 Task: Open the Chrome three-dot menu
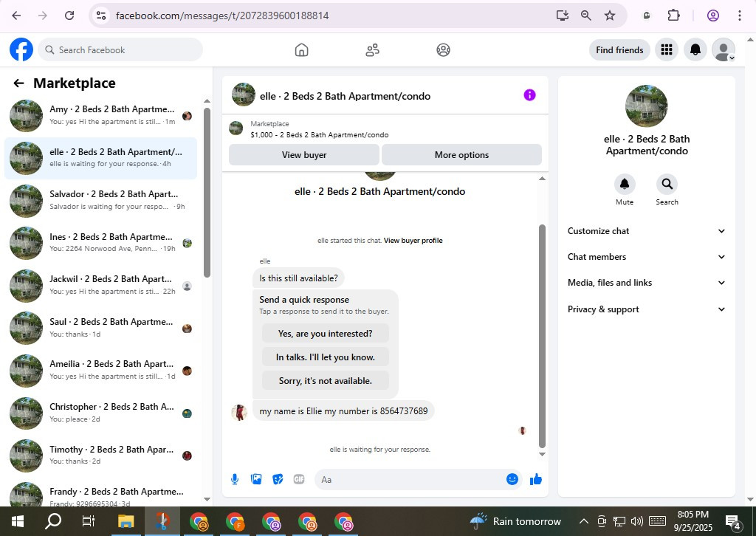point(740,16)
